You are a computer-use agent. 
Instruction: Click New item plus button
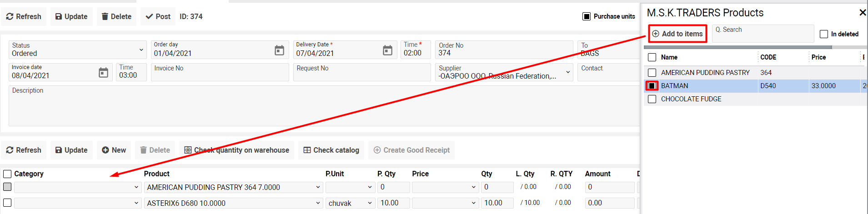114,150
